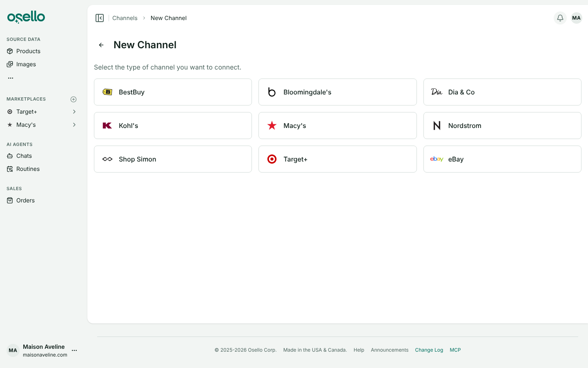Collapse the sidebar with the panel icon
588x368 pixels.
click(x=100, y=18)
